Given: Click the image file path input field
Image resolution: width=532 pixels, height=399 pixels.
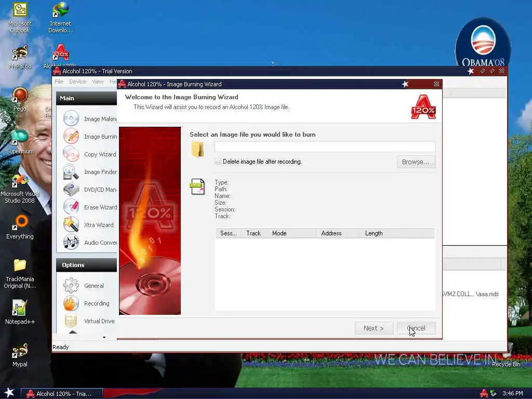Looking at the screenshot, I should (x=325, y=147).
